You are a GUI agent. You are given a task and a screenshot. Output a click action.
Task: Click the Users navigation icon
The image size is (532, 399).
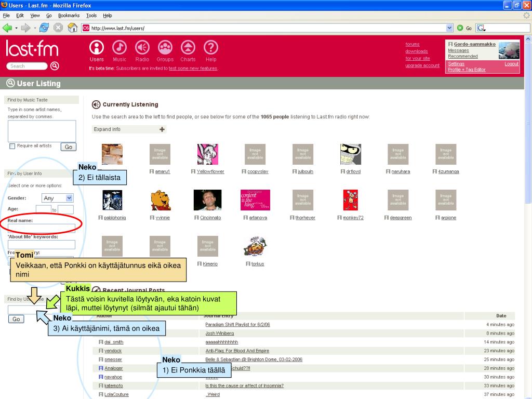pos(96,47)
